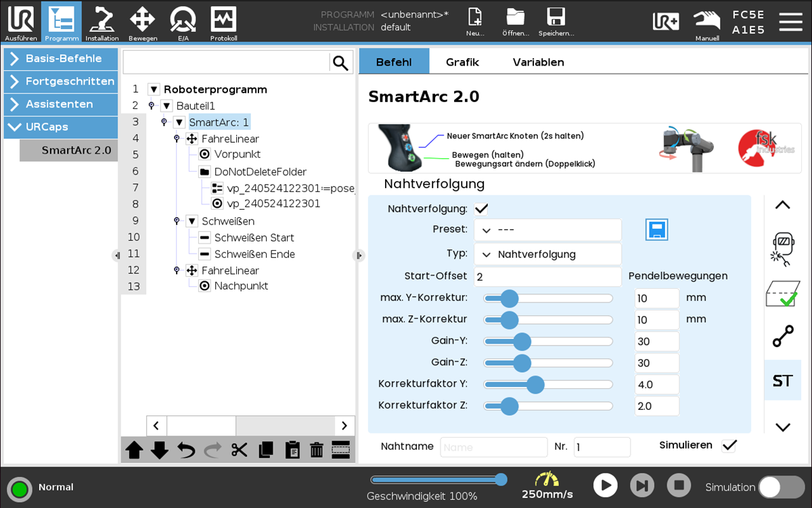This screenshot has width=812, height=508.
Task: Toggle the Simulieren checkbox
Action: pos(729,446)
